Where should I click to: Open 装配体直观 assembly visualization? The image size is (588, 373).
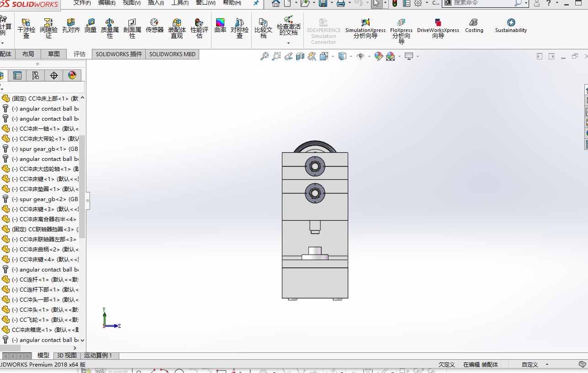coord(177,28)
